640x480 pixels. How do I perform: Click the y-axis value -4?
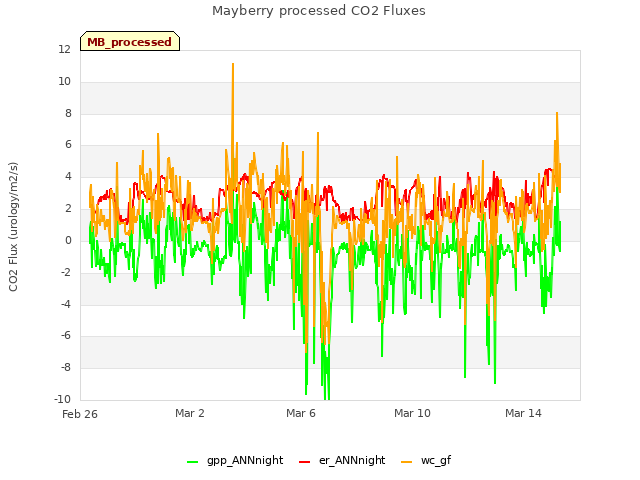(x=66, y=304)
